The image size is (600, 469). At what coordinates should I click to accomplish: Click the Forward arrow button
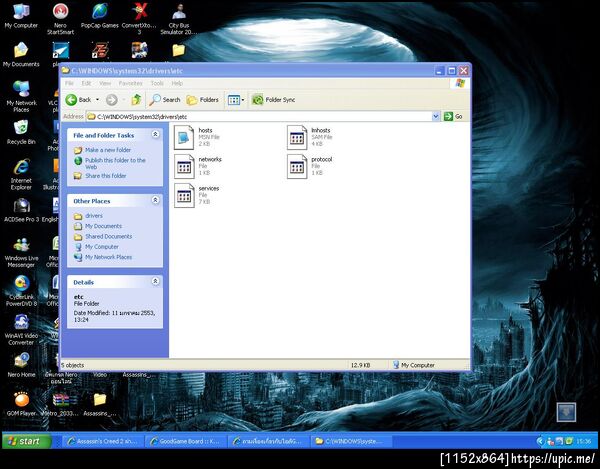[x=112, y=100]
